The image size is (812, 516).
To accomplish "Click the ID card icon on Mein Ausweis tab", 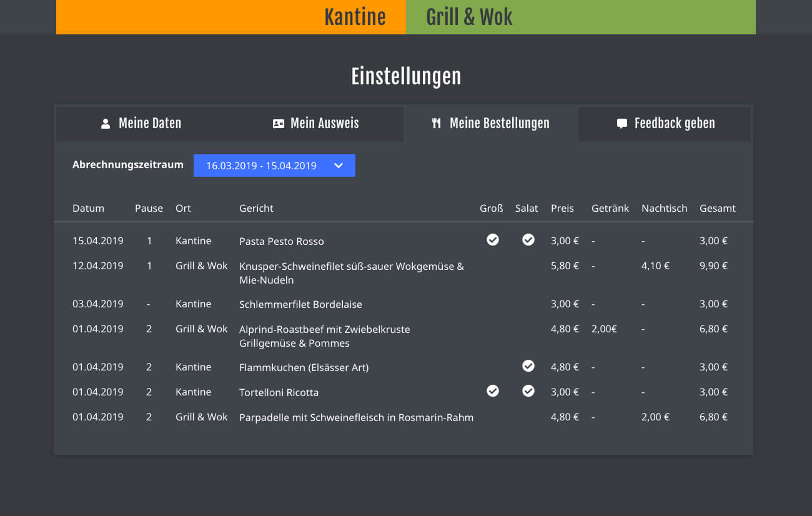I will click(x=279, y=123).
